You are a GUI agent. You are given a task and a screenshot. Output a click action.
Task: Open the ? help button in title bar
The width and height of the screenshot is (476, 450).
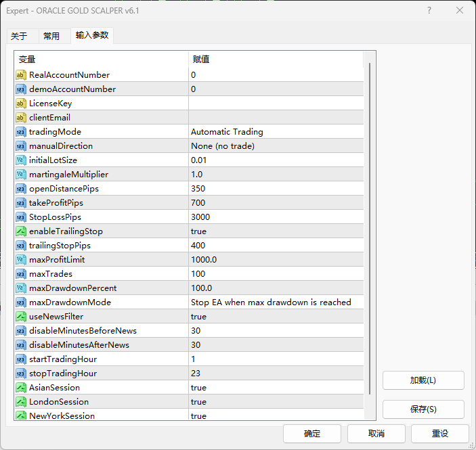tap(429, 11)
